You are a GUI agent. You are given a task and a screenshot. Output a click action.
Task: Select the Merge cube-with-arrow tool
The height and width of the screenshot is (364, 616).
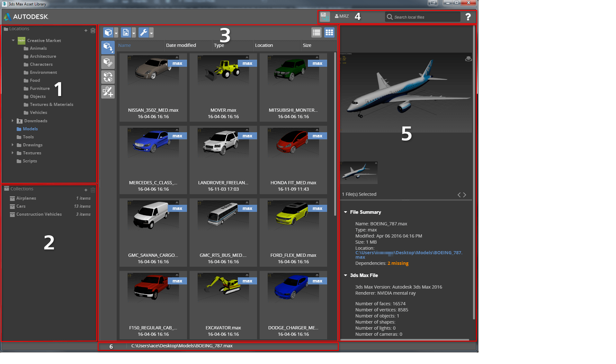click(x=108, y=48)
